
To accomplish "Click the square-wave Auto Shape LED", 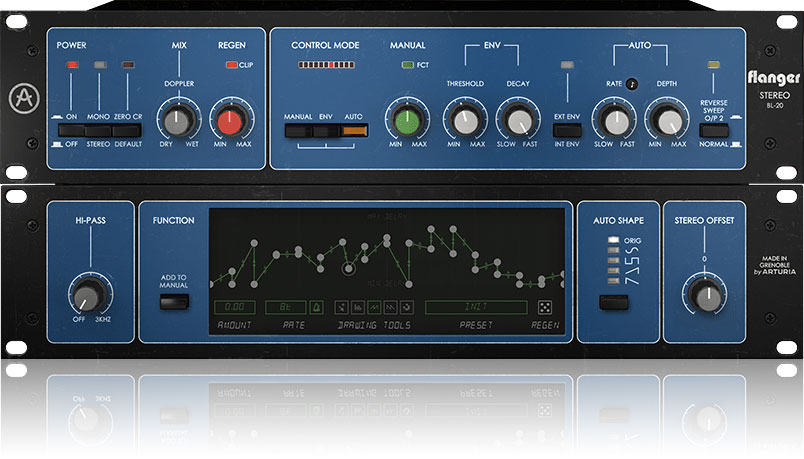I will (x=613, y=261).
